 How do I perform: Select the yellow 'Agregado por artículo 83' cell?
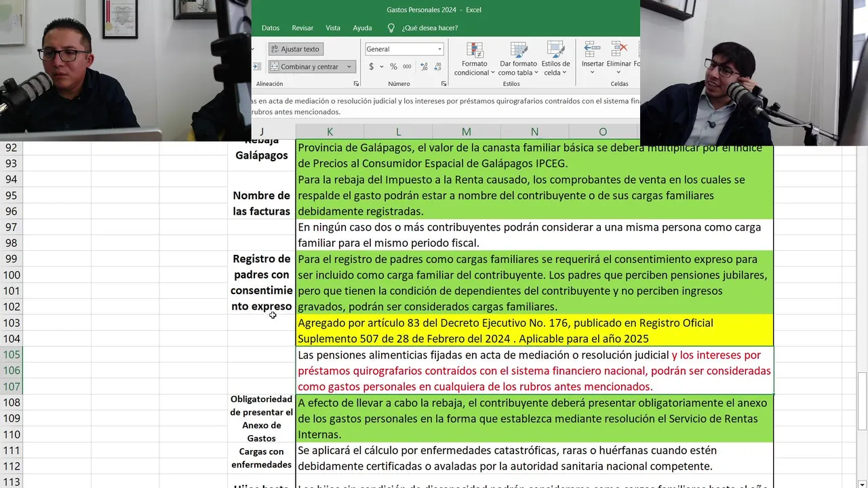point(534,331)
